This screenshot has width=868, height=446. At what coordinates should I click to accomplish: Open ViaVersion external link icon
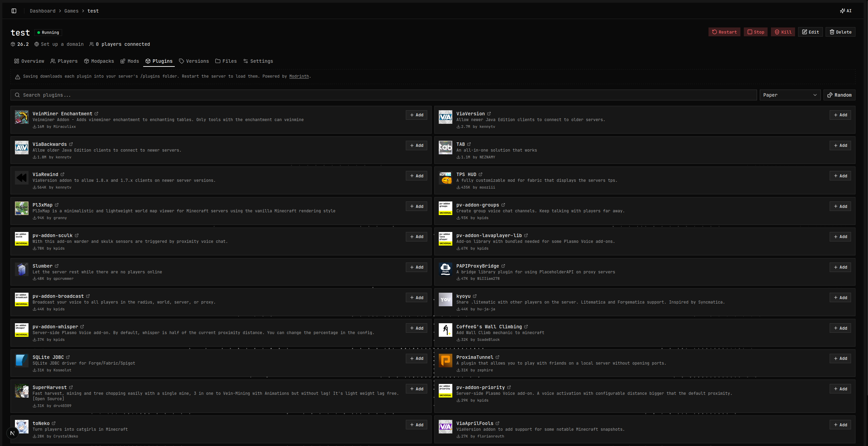[489, 114]
